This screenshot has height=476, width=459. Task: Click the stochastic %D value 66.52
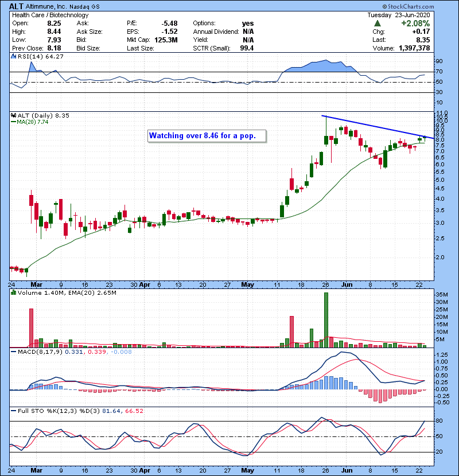pyautogui.click(x=134, y=411)
